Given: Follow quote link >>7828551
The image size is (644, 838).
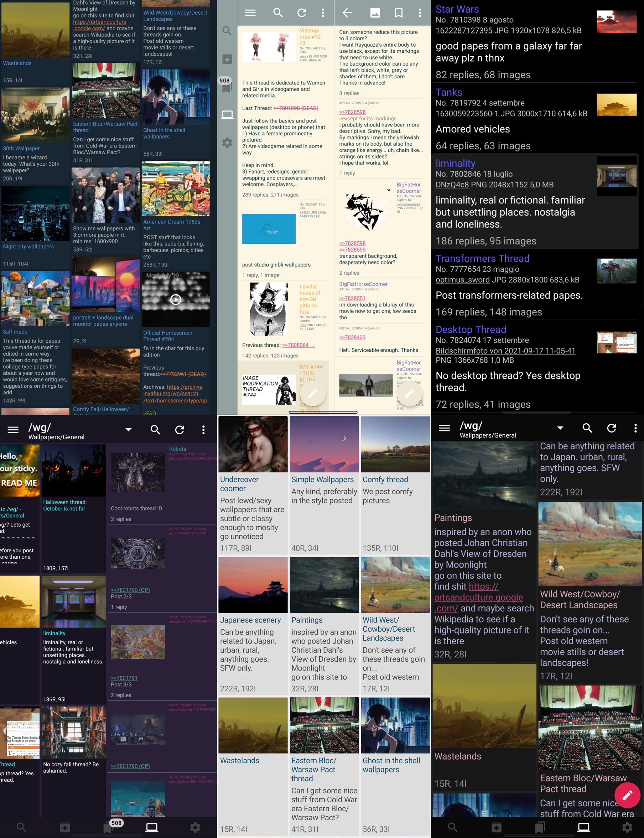Looking at the screenshot, I should [x=352, y=298].
